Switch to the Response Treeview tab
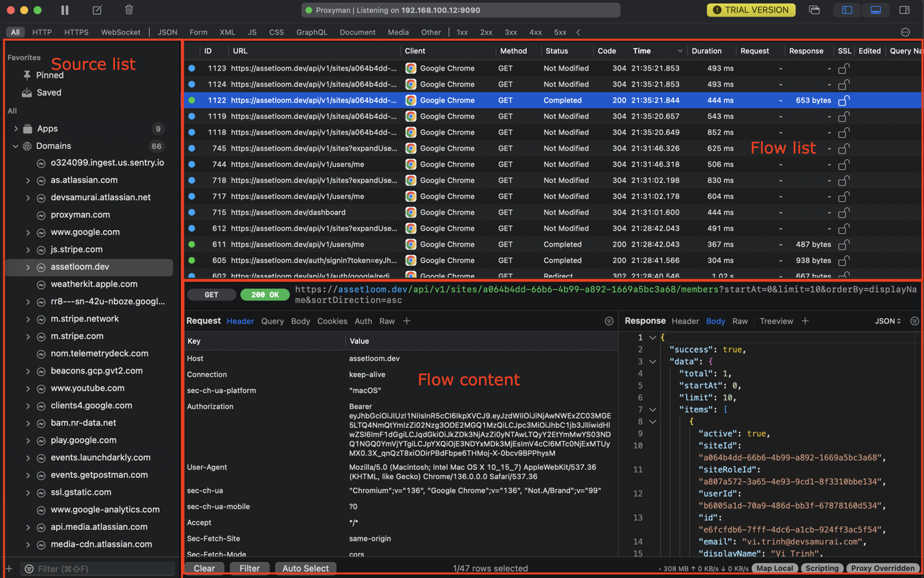This screenshot has width=924, height=578. click(776, 321)
